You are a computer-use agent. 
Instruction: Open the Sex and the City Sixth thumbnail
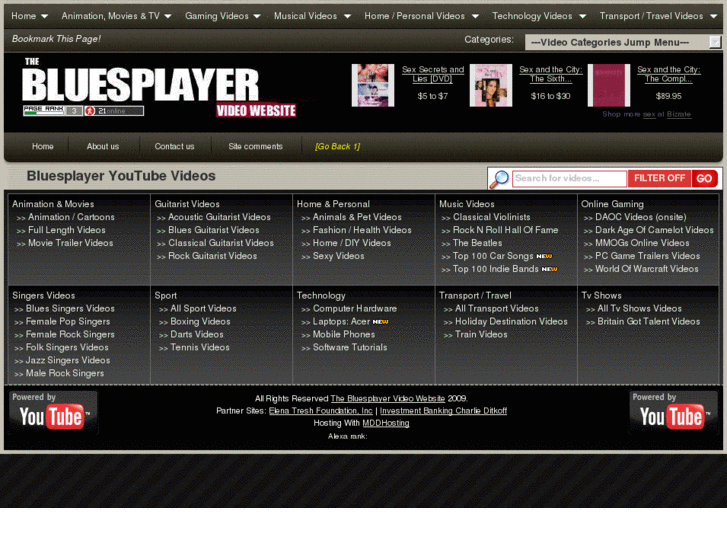(x=491, y=85)
